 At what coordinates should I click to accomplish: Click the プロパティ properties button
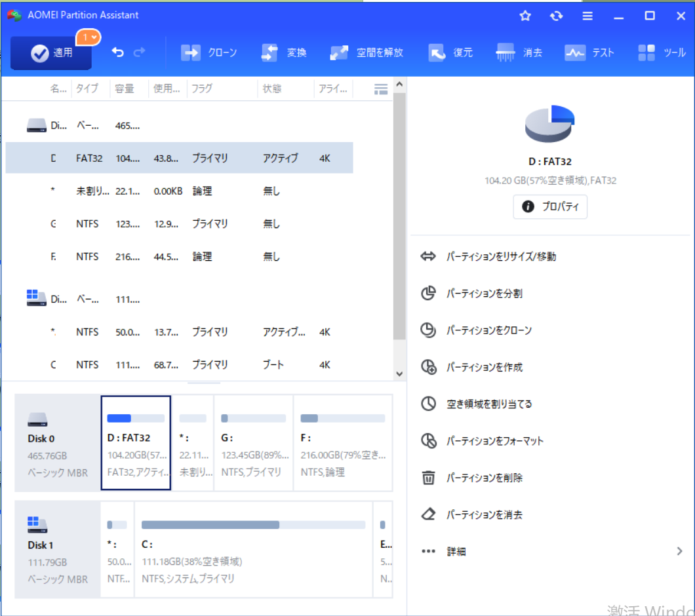click(x=550, y=206)
